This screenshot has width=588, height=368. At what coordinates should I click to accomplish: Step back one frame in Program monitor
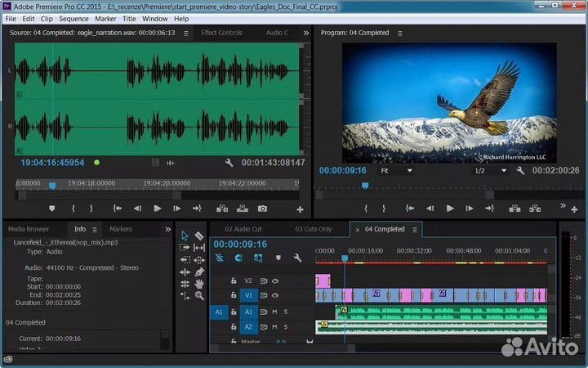(x=430, y=209)
